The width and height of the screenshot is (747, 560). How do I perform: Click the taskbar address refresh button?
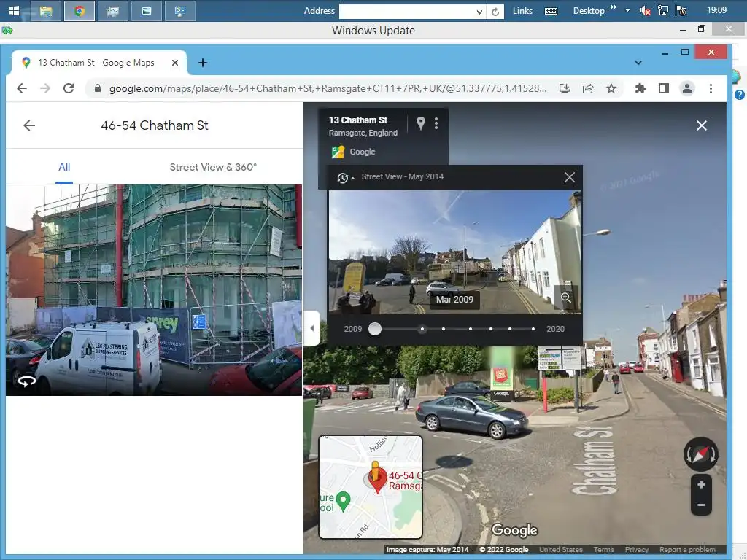pos(495,12)
